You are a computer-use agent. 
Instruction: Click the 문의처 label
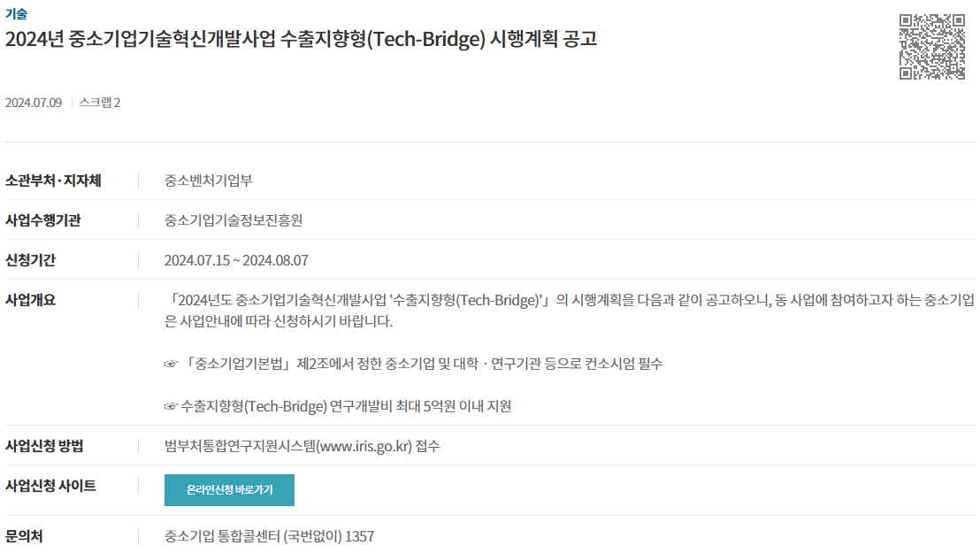click(x=24, y=536)
